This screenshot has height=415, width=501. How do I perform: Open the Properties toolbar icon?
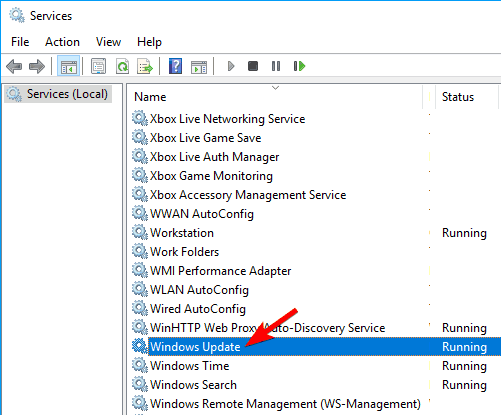pyautogui.click(x=99, y=66)
